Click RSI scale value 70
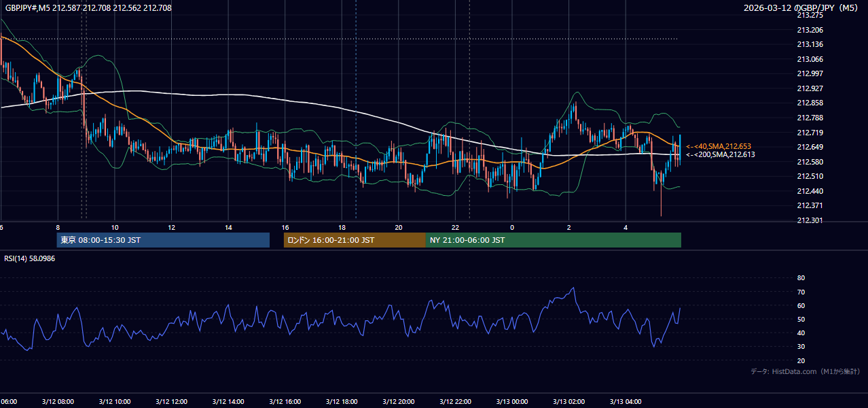 [x=801, y=292]
